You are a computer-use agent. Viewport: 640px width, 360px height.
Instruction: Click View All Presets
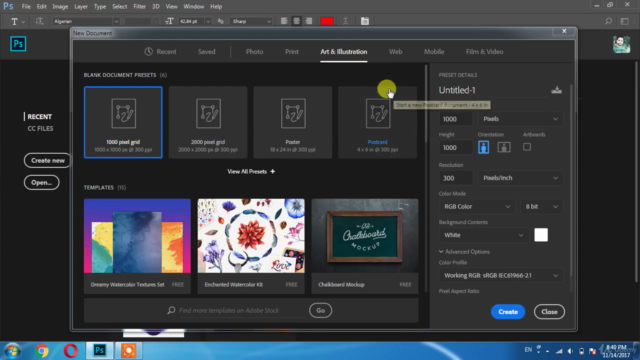(x=251, y=171)
